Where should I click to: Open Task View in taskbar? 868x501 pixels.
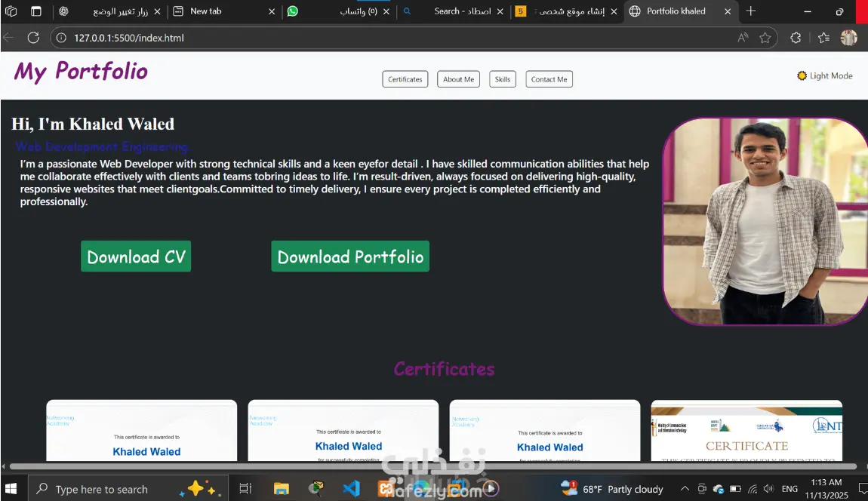[245, 489]
